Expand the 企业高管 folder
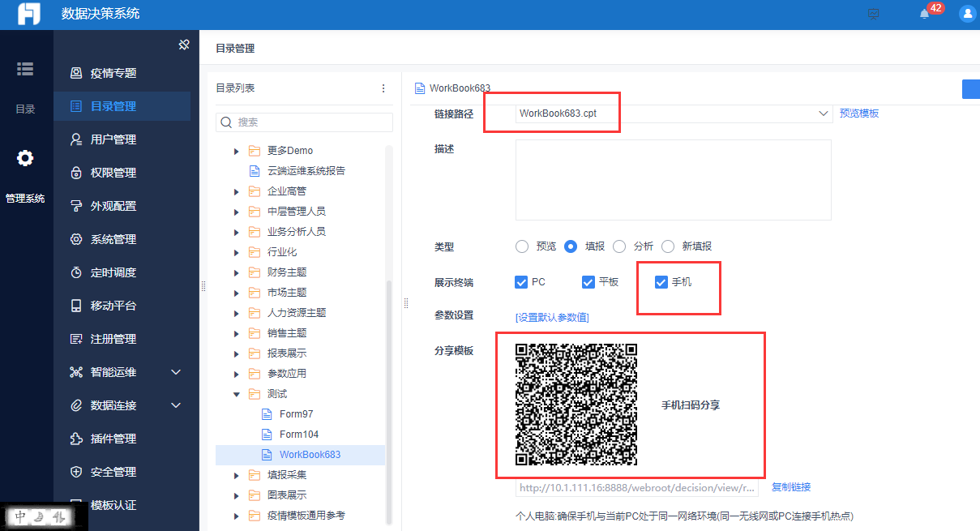980x531 pixels. pos(236,191)
